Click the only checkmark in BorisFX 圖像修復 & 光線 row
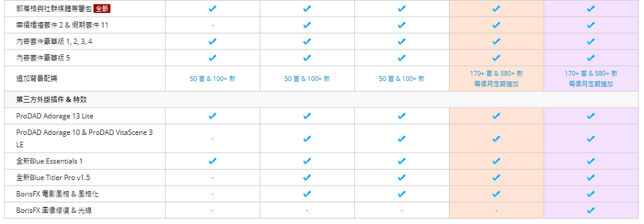The width and height of the screenshot is (644, 224). (591, 210)
